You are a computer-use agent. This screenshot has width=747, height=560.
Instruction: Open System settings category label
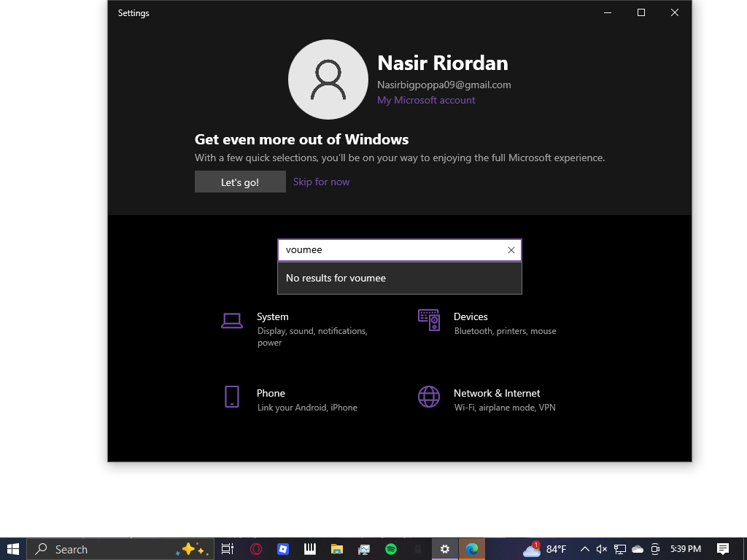click(x=273, y=316)
